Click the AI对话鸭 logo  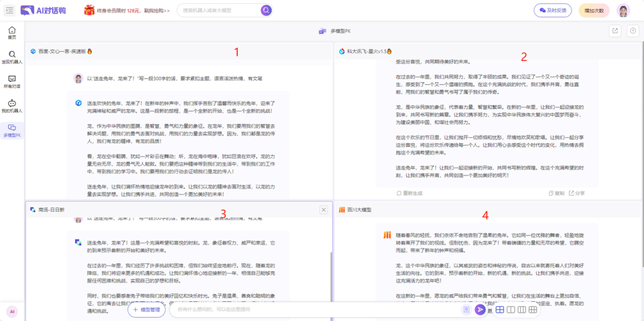(x=43, y=10)
